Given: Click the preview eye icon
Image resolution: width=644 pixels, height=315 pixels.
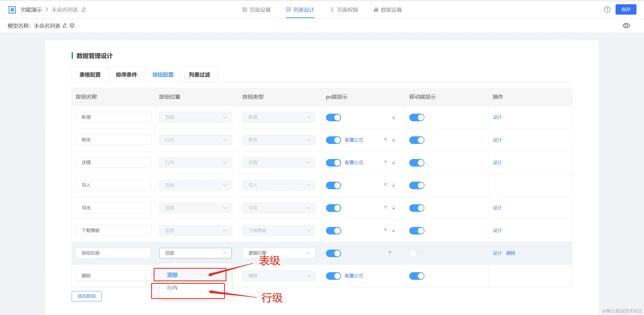Looking at the screenshot, I should [x=626, y=26].
